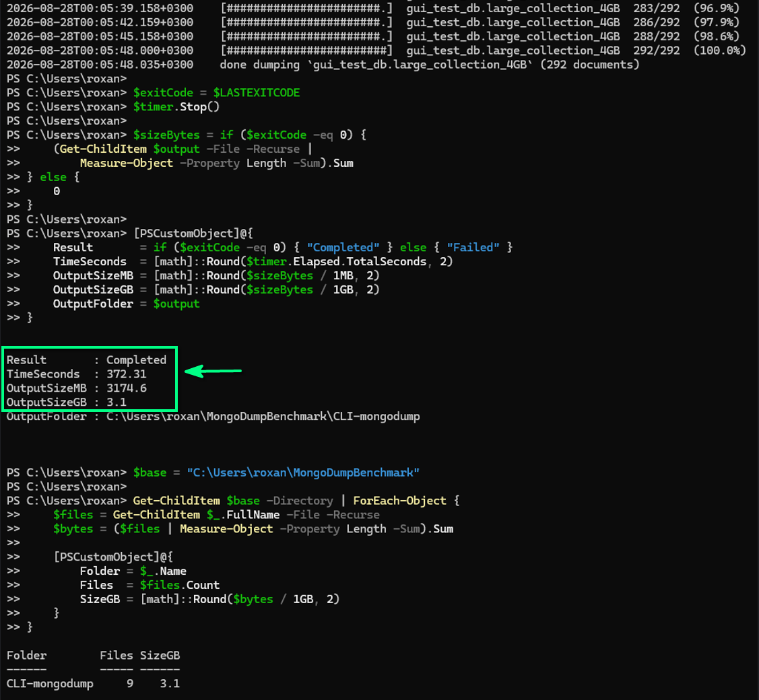Click the quoted "Failed" string
The image size is (759, 700).
(473, 247)
